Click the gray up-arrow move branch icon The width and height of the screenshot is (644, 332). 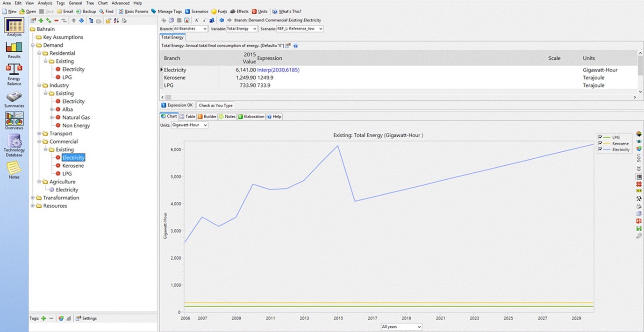tap(73, 21)
